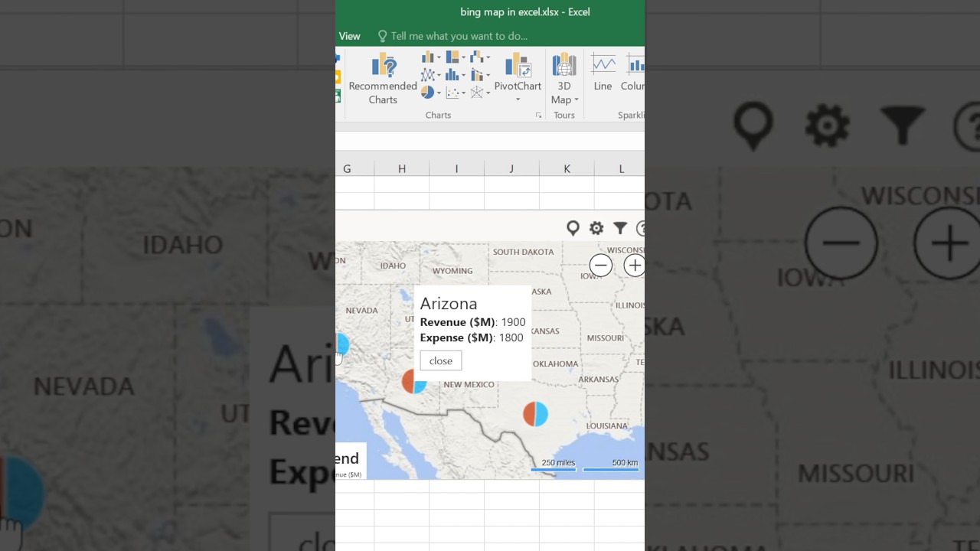Click the Tell me what you want search box
980x551 pixels.
[459, 36]
